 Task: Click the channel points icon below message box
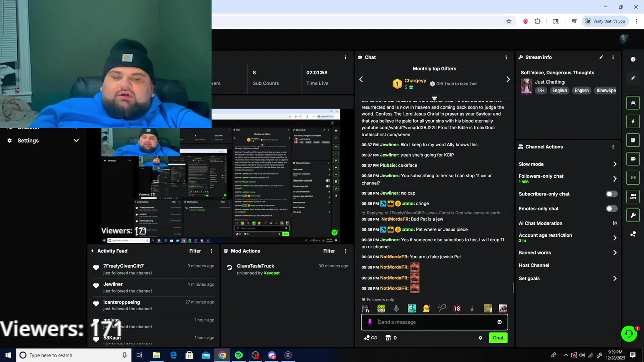pyautogui.click(x=371, y=338)
